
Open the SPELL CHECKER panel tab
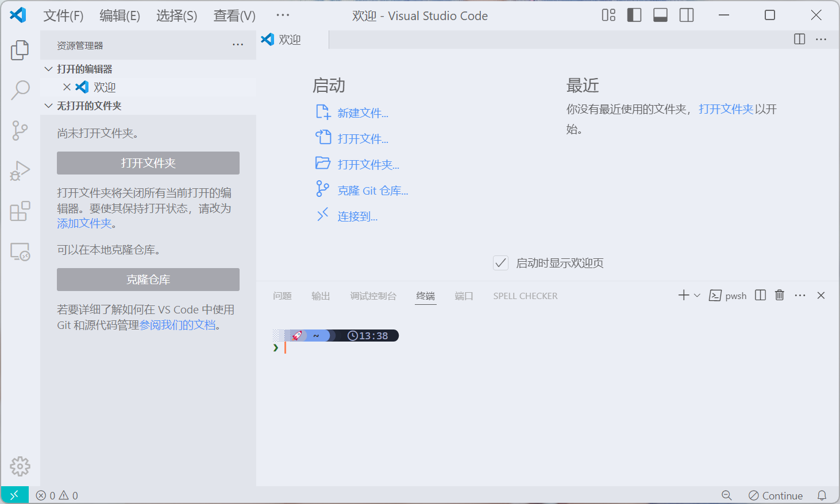pyautogui.click(x=525, y=296)
